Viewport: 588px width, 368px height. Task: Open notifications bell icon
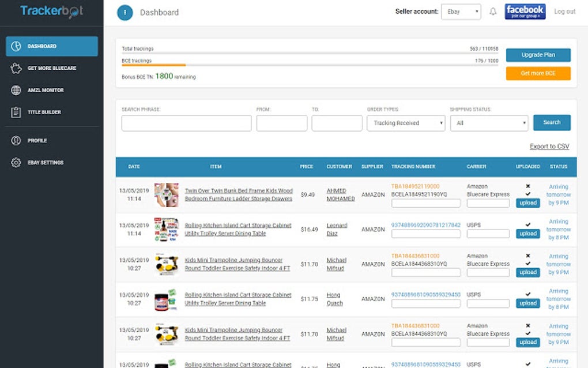click(493, 12)
